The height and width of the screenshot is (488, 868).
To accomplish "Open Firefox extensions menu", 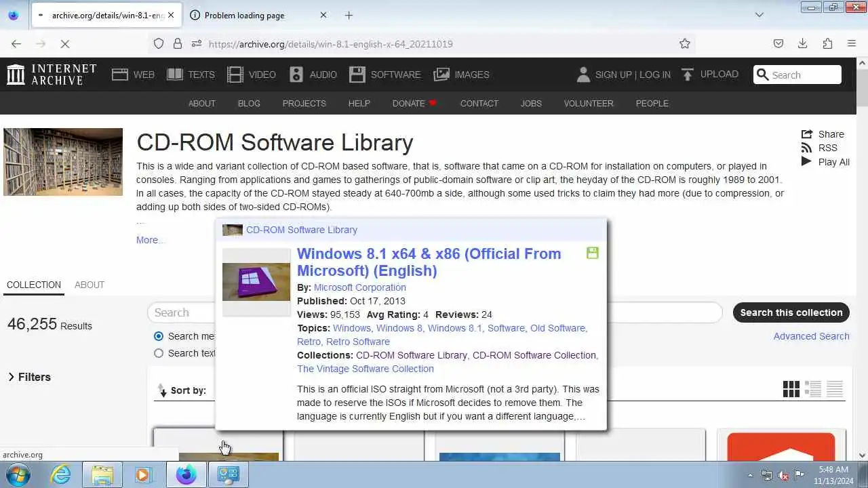I will pyautogui.click(x=827, y=44).
